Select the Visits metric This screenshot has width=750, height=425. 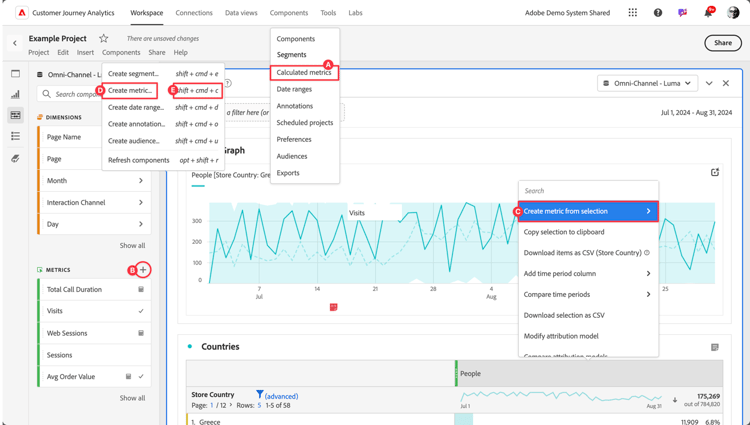click(x=94, y=311)
